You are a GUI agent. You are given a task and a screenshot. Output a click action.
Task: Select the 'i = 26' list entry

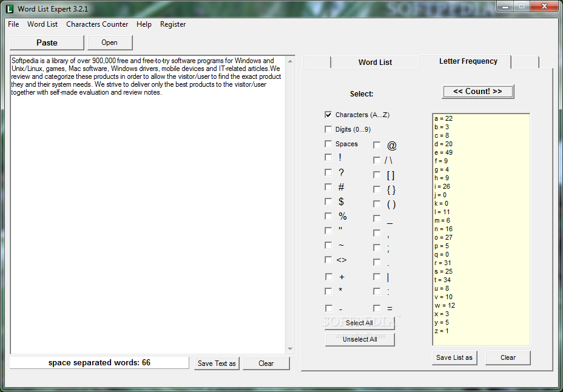tap(442, 187)
